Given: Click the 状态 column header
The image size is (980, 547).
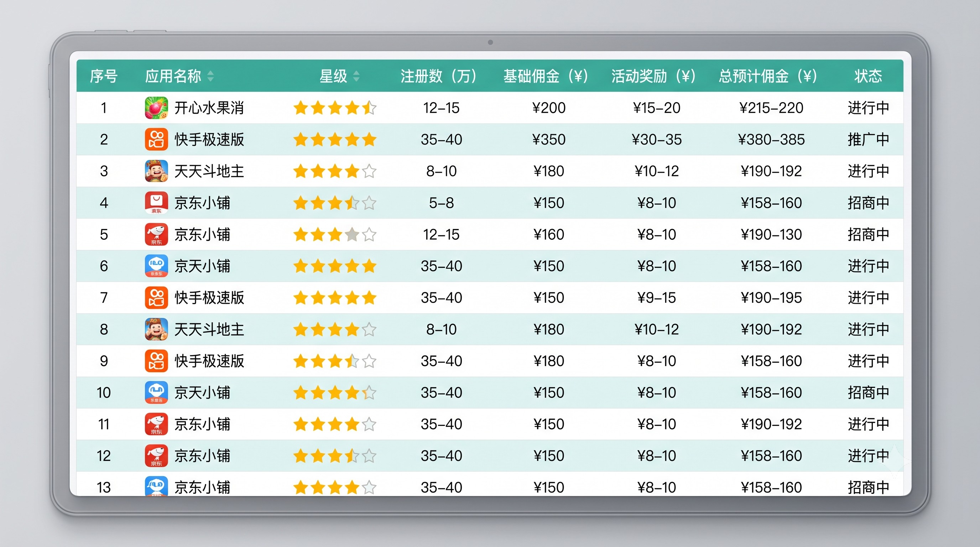Looking at the screenshot, I should [868, 76].
